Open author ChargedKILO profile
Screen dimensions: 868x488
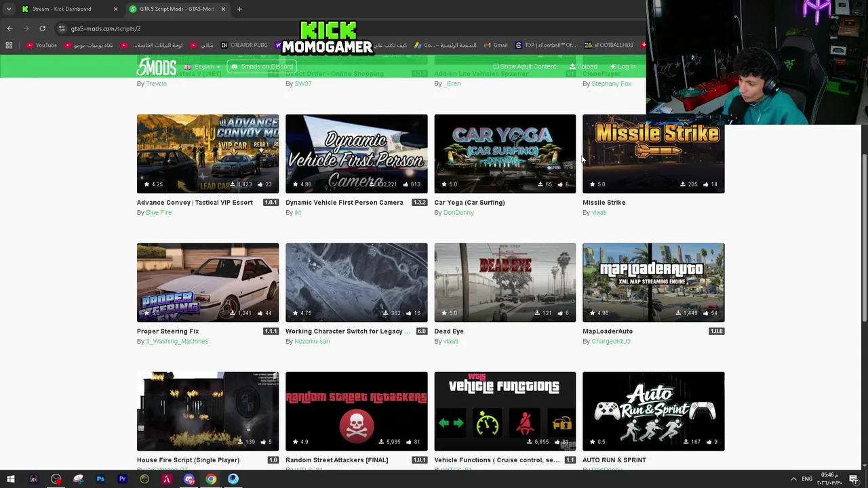click(611, 342)
